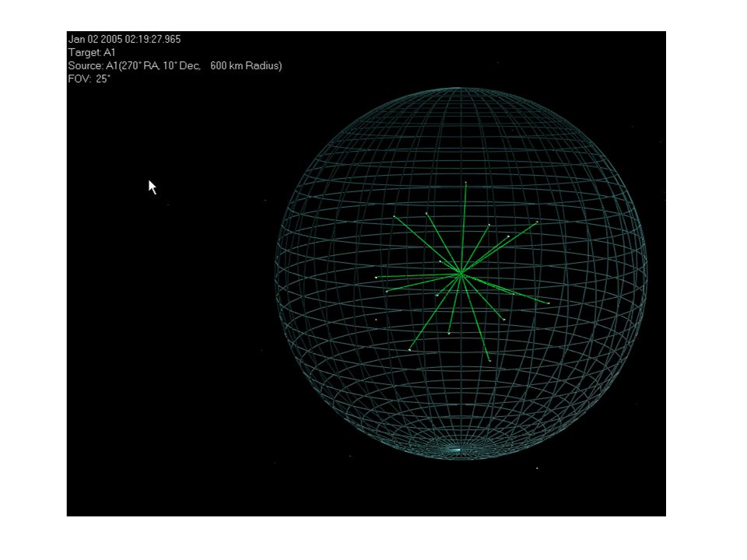Click the Source: A1 RA/Dec line
Screen dimensions: 747x560
coord(175,65)
